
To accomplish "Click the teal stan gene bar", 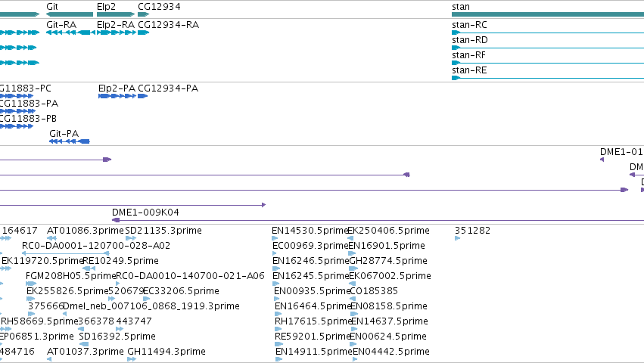I will pyautogui.click(x=548, y=14).
